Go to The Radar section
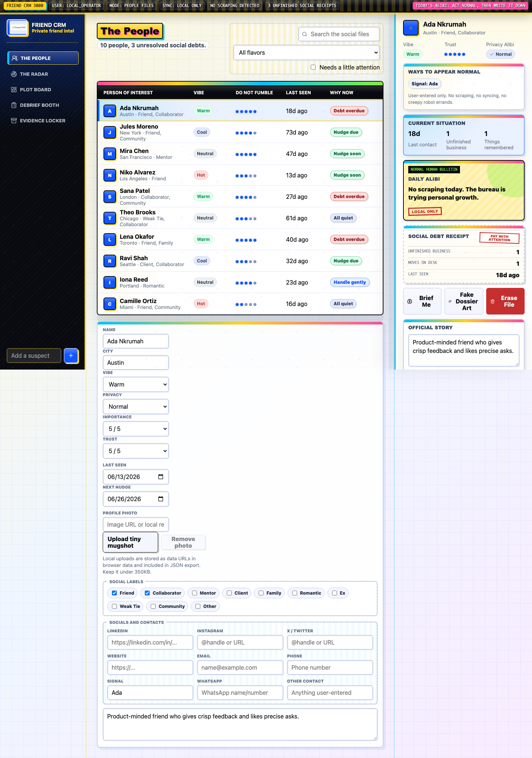532x758 pixels. (x=43, y=74)
